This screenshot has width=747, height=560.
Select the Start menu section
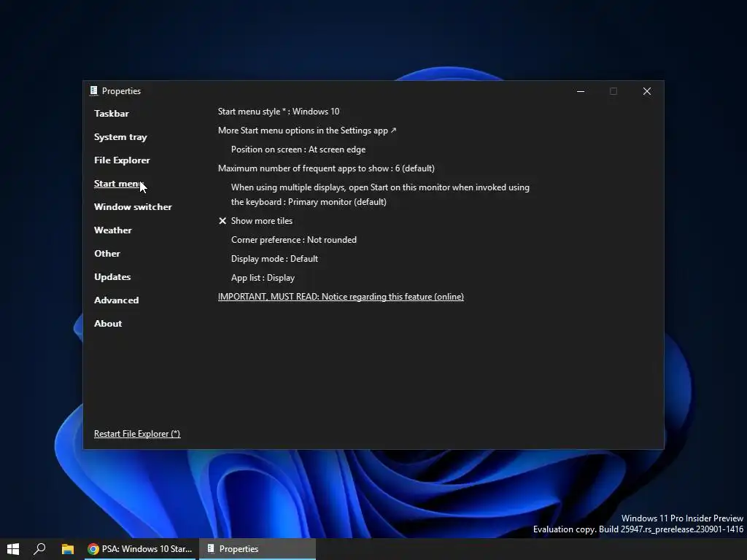coord(117,183)
